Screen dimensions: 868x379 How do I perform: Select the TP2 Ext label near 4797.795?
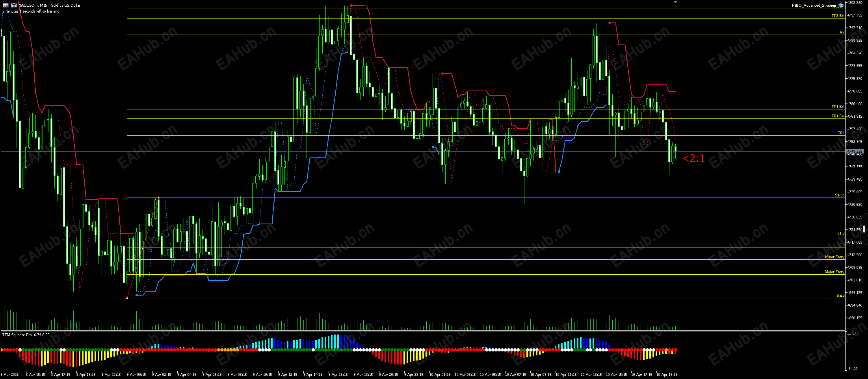click(x=838, y=16)
